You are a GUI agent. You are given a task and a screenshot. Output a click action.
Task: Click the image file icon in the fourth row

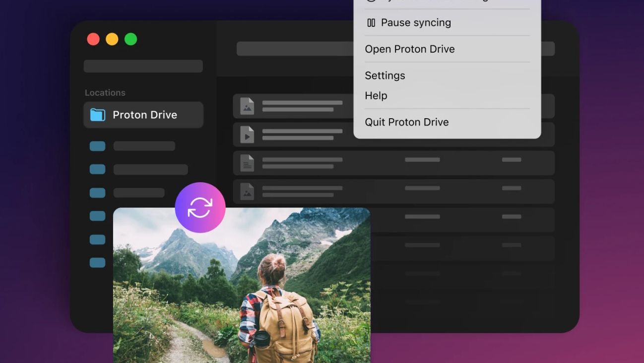click(247, 191)
